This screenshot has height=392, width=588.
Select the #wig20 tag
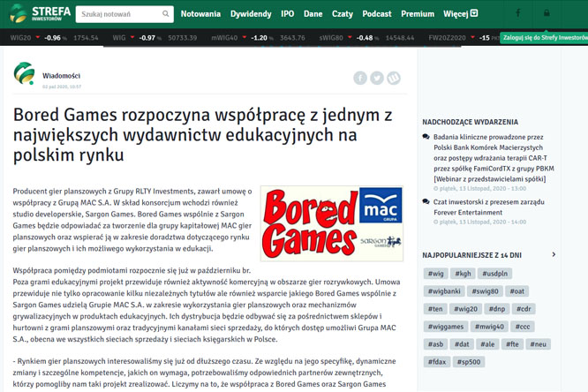465,309
